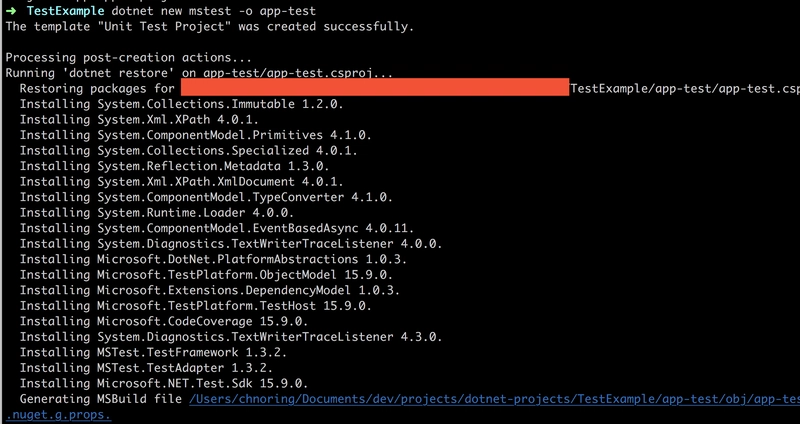Click the 'dotnet new mstest -o app-test' command
Image resolution: width=800 pixels, height=424 pixels.
pyautogui.click(x=213, y=11)
